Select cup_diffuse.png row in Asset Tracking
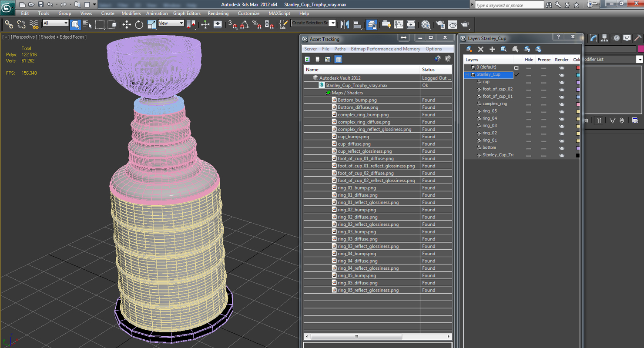The height and width of the screenshot is (348, 644). [x=378, y=144]
